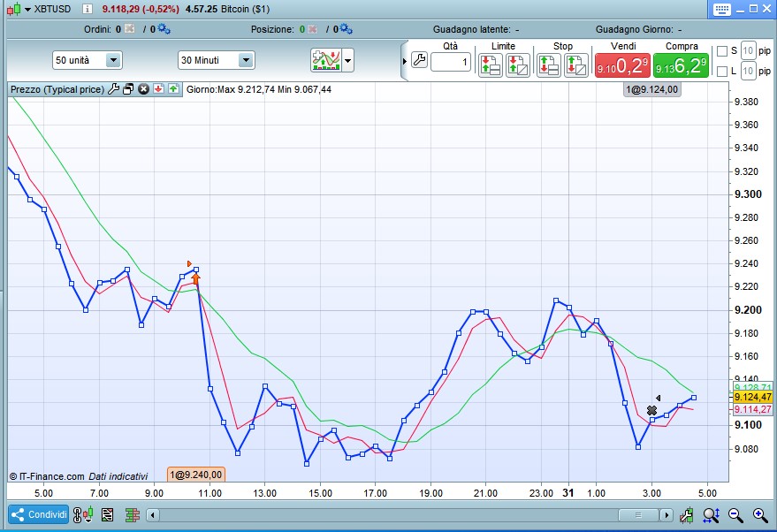
Task: Open the orders settings gear icon
Action: click(164, 29)
